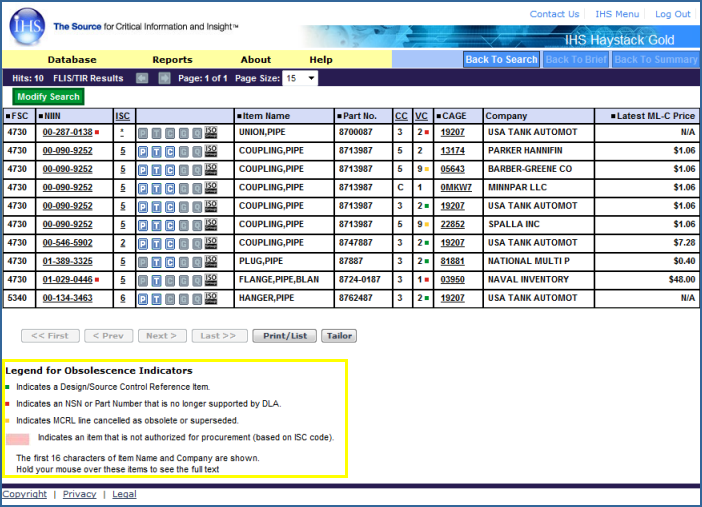The width and height of the screenshot is (702, 507).
Task: Click the T icon in the HANGER,PIPE row
Action: [x=156, y=299]
